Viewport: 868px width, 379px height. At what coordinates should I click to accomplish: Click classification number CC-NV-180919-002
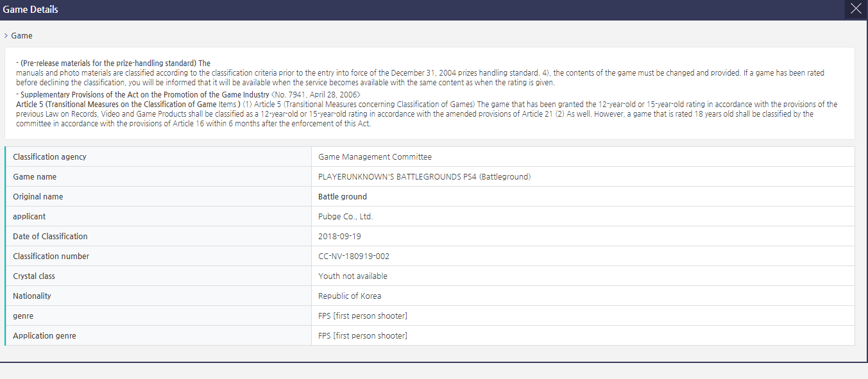pos(353,257)
